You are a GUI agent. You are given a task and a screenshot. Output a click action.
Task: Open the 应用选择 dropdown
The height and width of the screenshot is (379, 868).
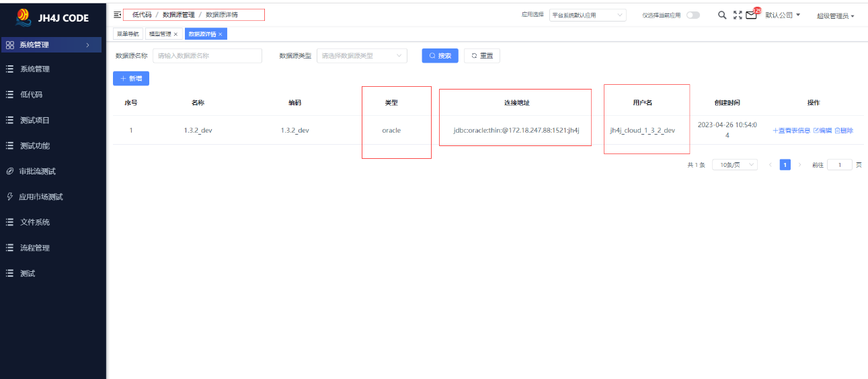[x=588, y=15]
